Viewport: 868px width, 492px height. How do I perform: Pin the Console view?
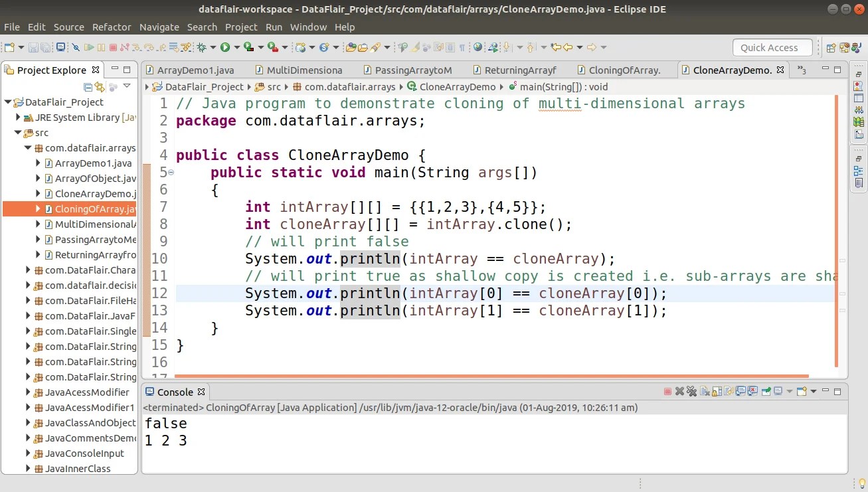point(765,391)
